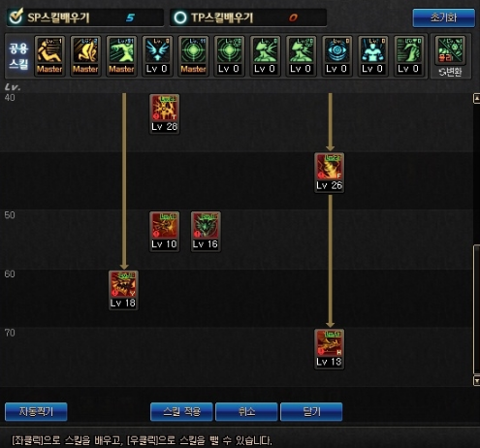Enable the SP스킬배우기 mode checkbox

point(16,16)
